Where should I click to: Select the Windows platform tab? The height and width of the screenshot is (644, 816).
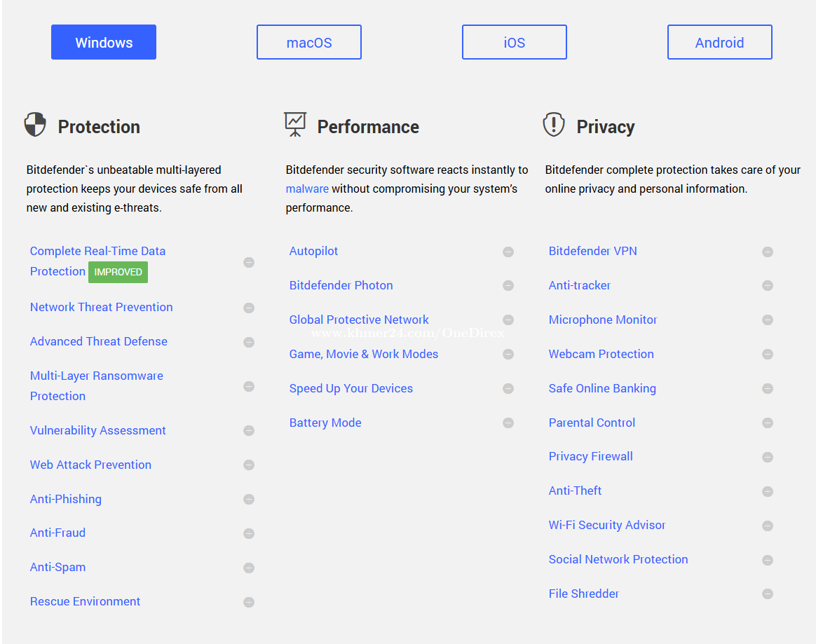tap(104, 43)
